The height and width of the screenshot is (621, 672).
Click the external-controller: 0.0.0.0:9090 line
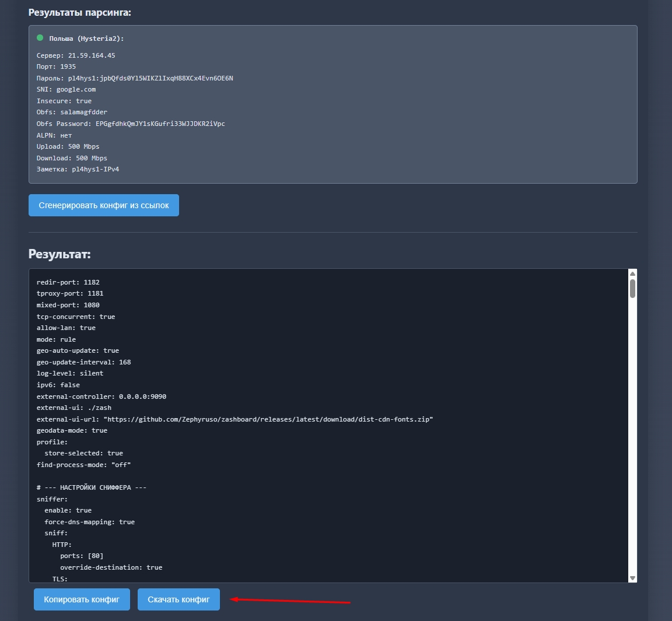[101, 397]
